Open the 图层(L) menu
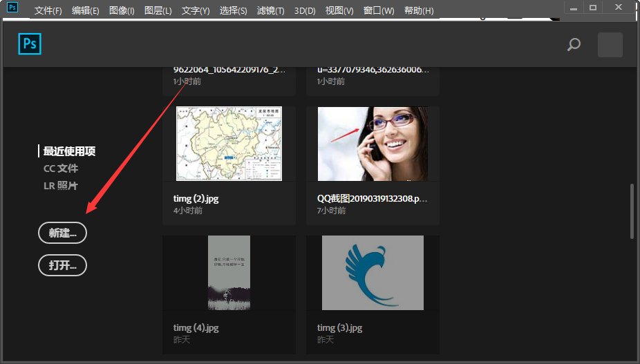Viewport: 640px width, 364px height. [158, 10]
